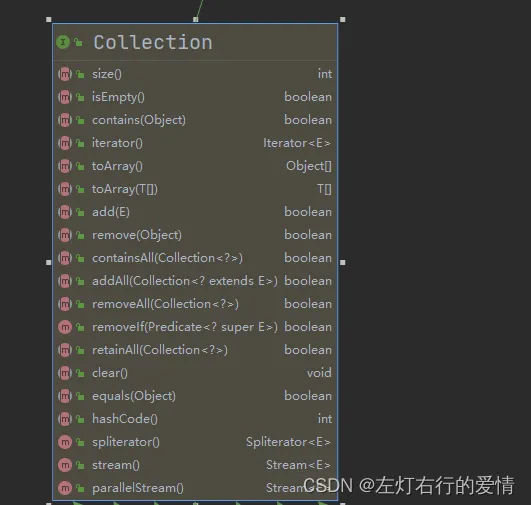The width and height of the screenshot is (531, 505).
Task: Select the contains(Object) method row
Action: pos(195,120)
